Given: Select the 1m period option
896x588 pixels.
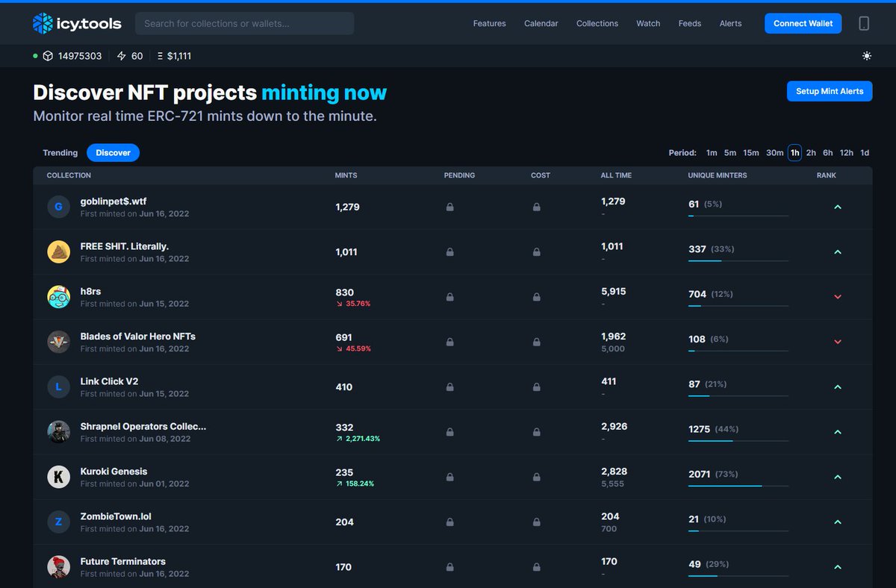Looking at the screenshot, I should (712, 153).
